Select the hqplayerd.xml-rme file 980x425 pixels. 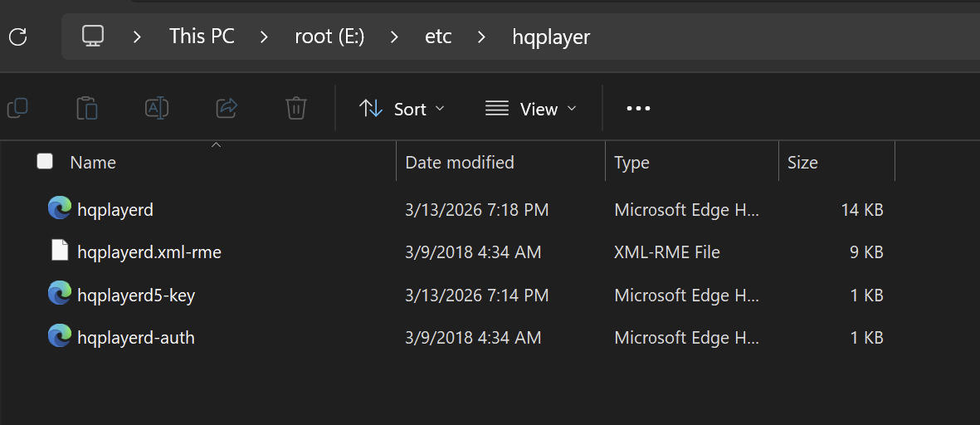(149, 252)
